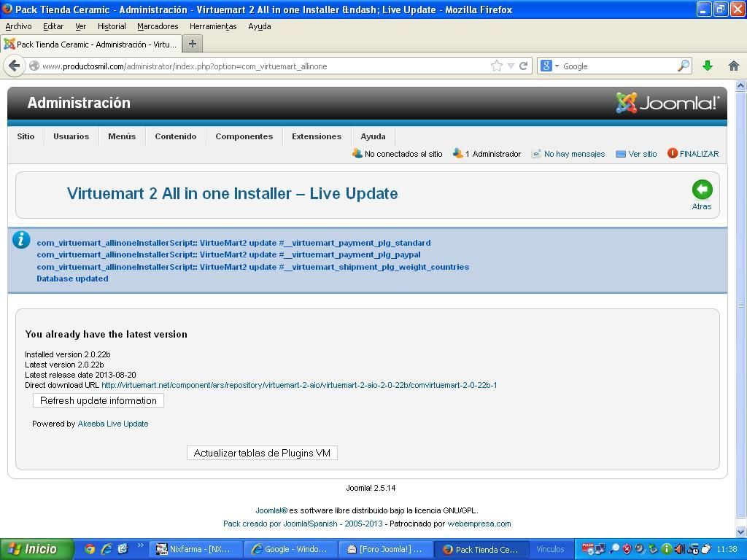Click the green Atras back arrow icon

point(703,190)
